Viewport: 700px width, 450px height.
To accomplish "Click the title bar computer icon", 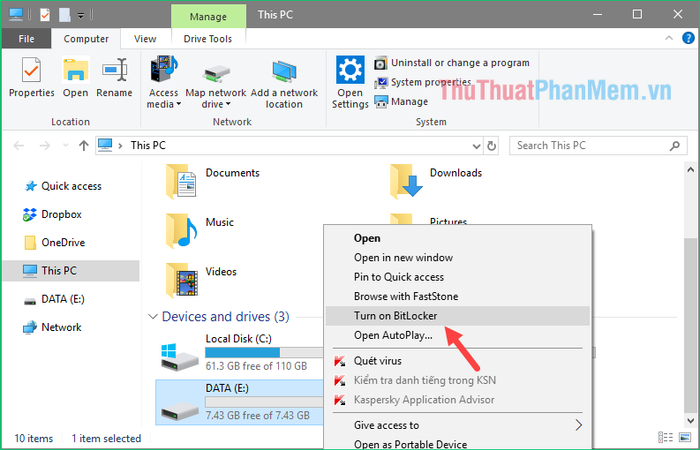I will tap(16, 14).
